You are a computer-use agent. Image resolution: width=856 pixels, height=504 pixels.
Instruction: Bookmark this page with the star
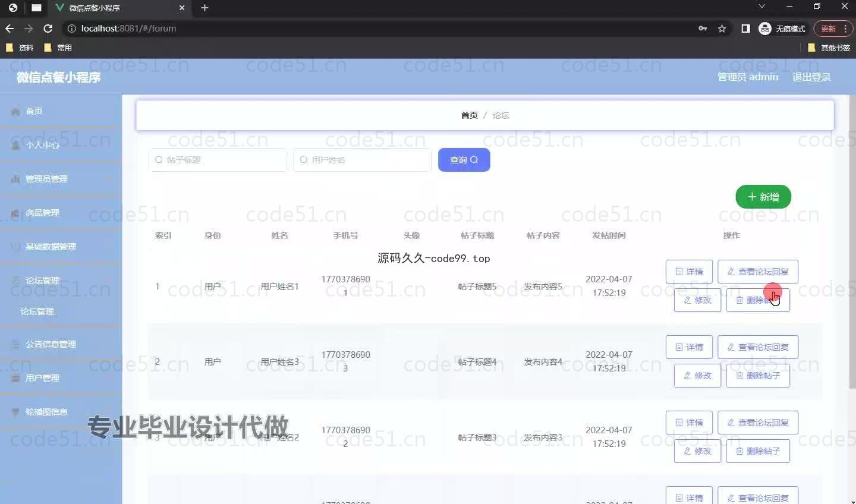tap(722, 29)
